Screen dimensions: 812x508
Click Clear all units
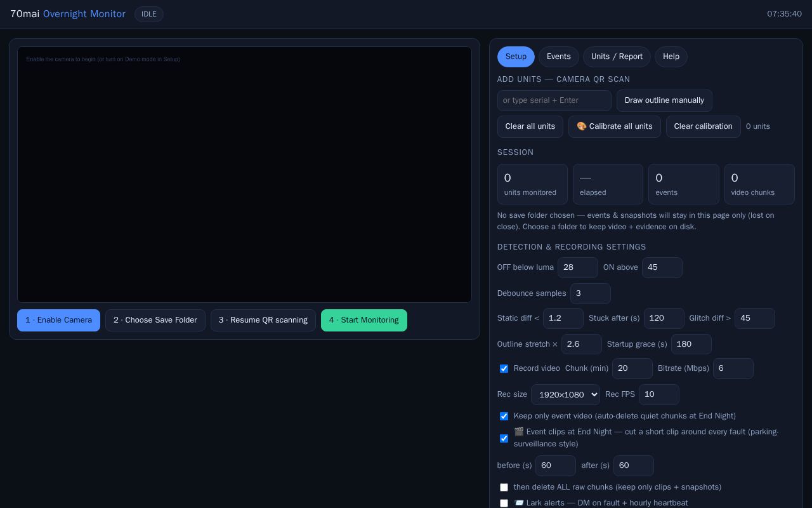[530, 126]
